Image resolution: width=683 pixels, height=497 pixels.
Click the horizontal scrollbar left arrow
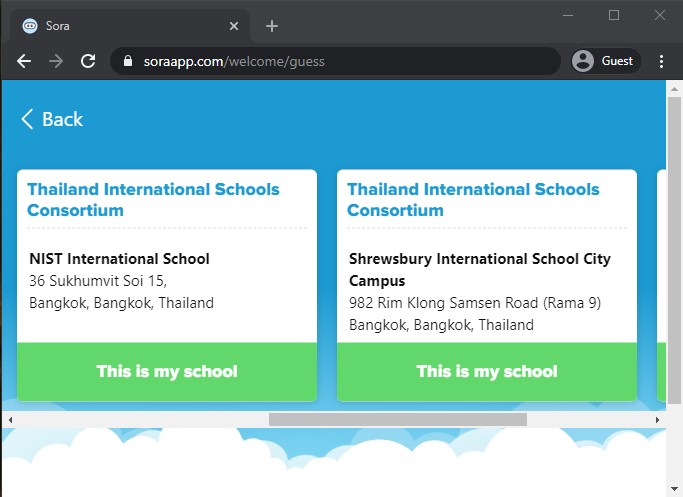click(10, 420)
